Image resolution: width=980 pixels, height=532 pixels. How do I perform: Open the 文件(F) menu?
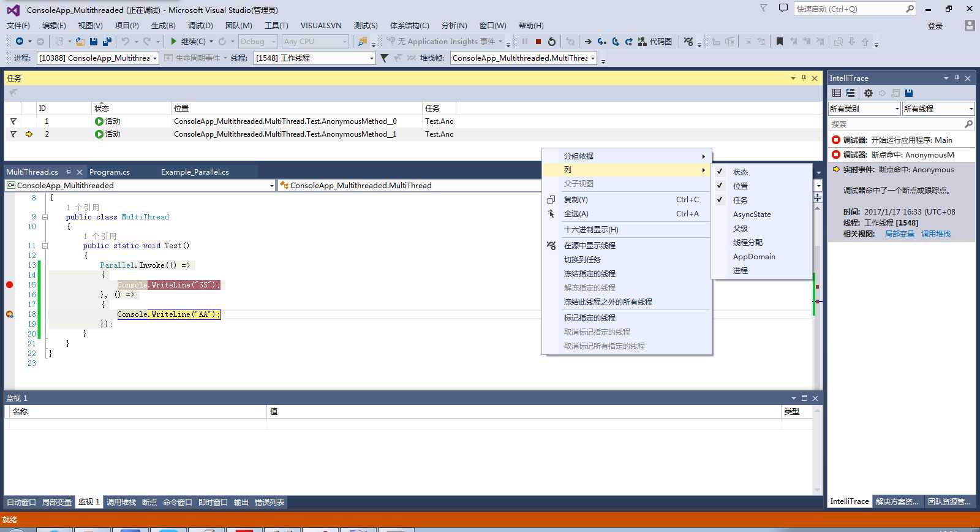tap(18, 26)
